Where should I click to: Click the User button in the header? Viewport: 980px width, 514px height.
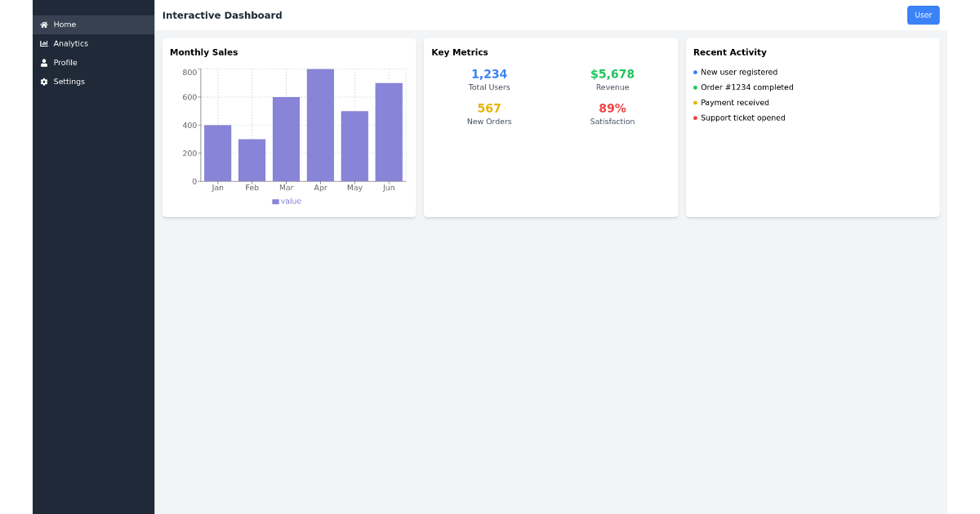coord(923,15)
